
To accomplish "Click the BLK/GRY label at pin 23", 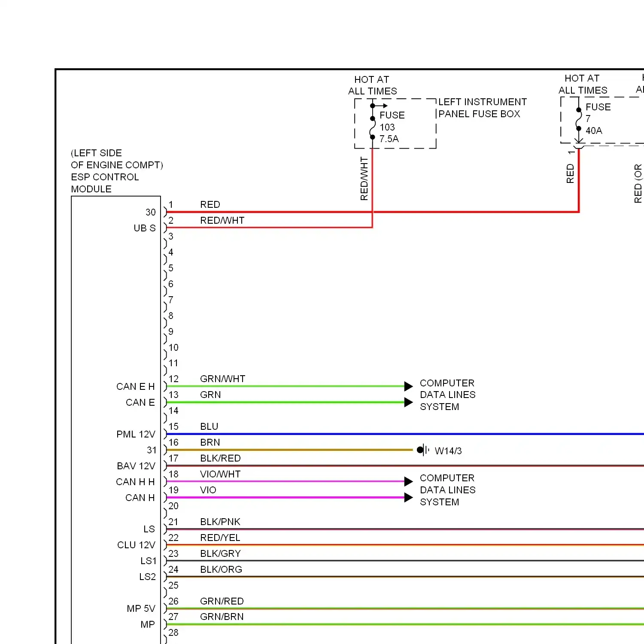I will 220,553.
